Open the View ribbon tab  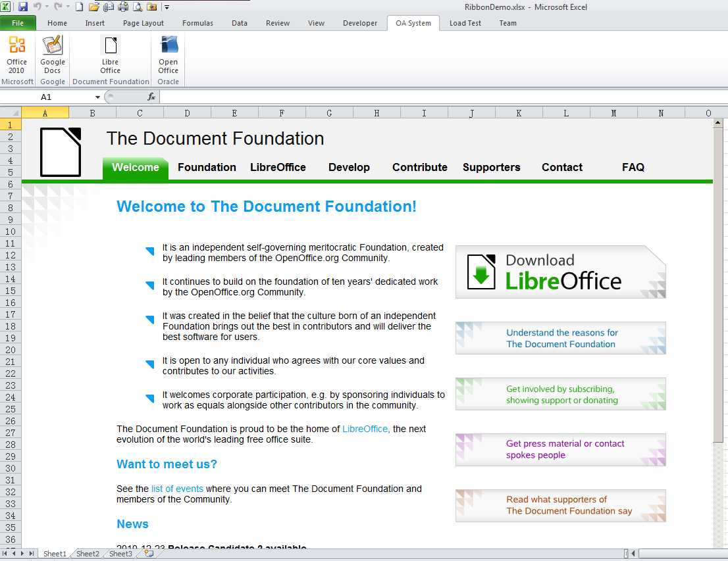tap(316, 23)
